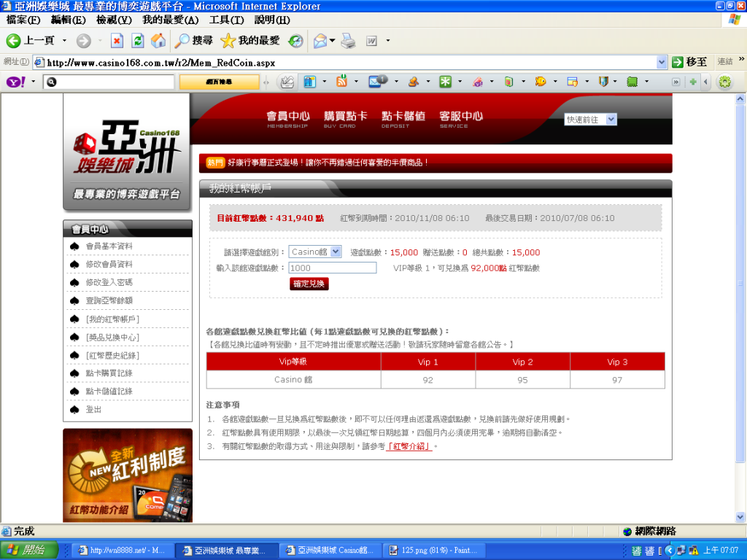This screenshot has width=747, height=560.
Task: Open the 工具(T) menu
Action: coord(226,20)
